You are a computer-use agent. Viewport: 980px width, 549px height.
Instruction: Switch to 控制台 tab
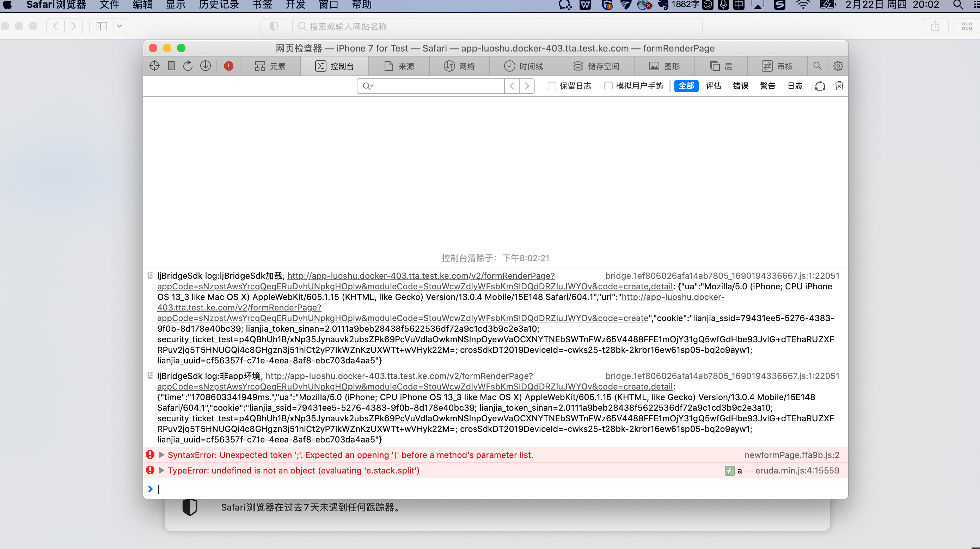335,66
